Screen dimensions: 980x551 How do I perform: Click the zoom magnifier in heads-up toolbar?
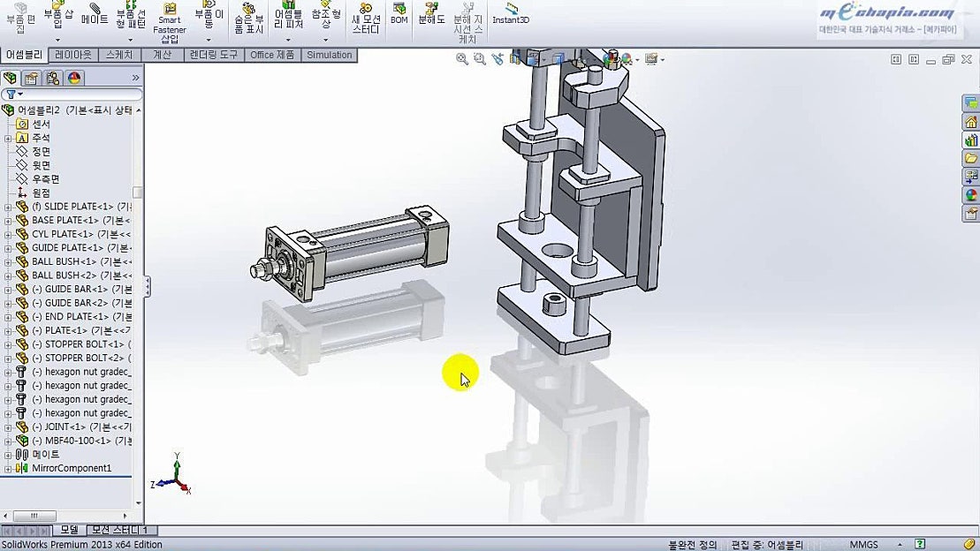(461, 58)
